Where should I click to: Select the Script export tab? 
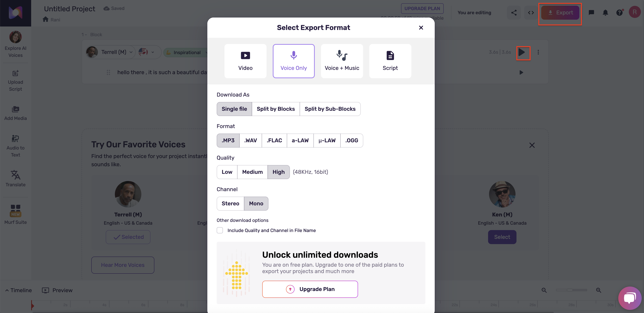pos(390,61)
